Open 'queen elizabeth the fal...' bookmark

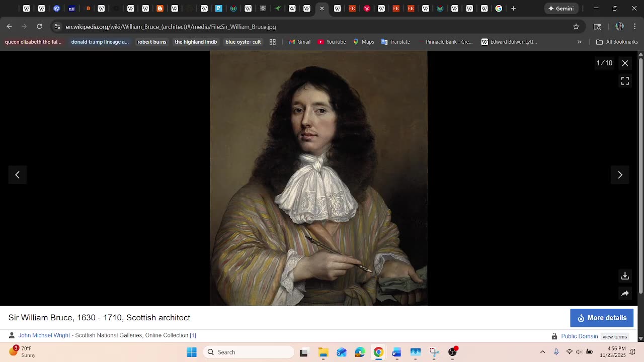point(33,42)
